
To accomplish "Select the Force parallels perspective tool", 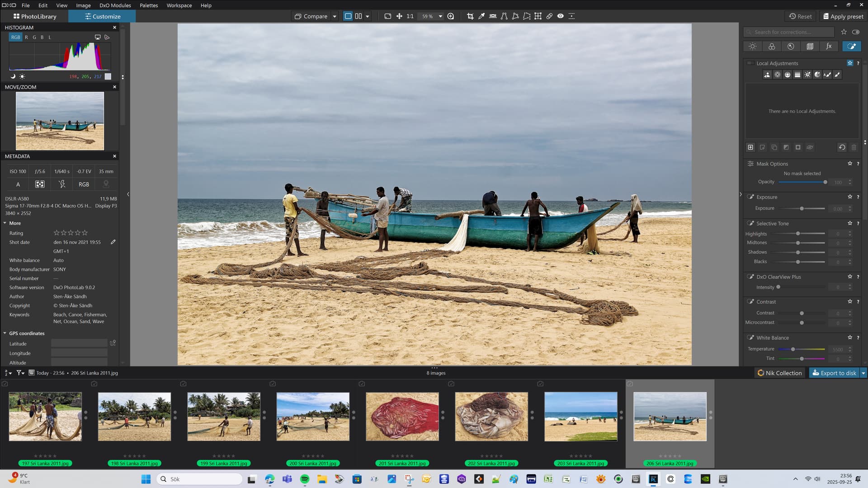I will tap(504, 16).
